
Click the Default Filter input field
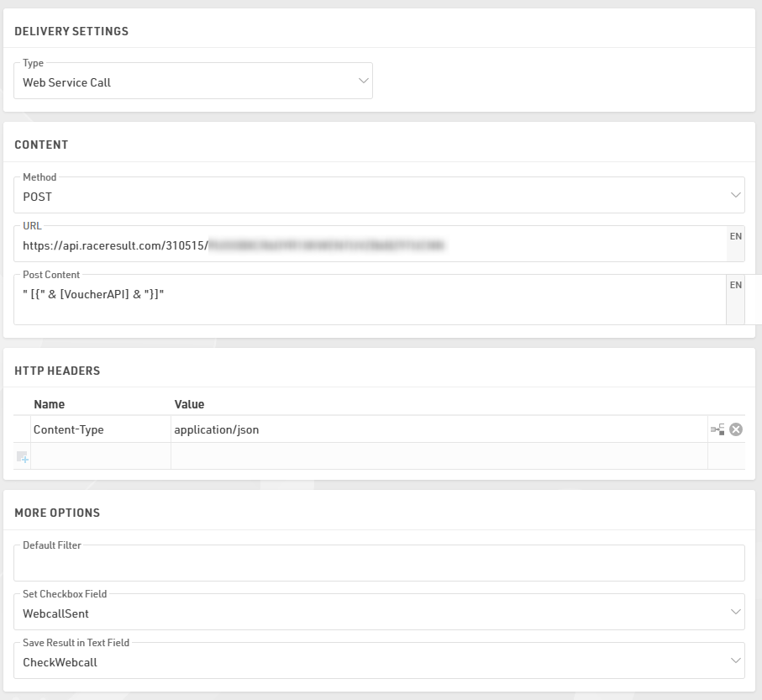coord(379,564)
